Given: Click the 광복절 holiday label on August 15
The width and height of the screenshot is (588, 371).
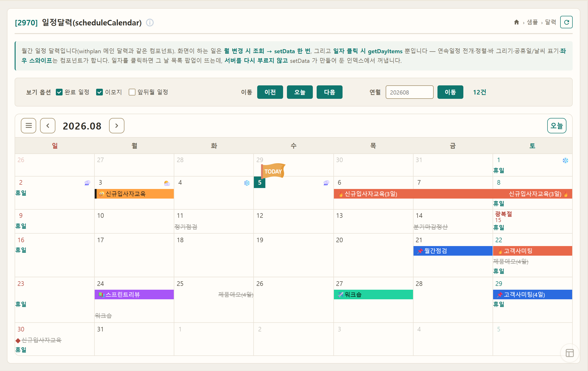Looking at the screenshot, I should 503,214.
